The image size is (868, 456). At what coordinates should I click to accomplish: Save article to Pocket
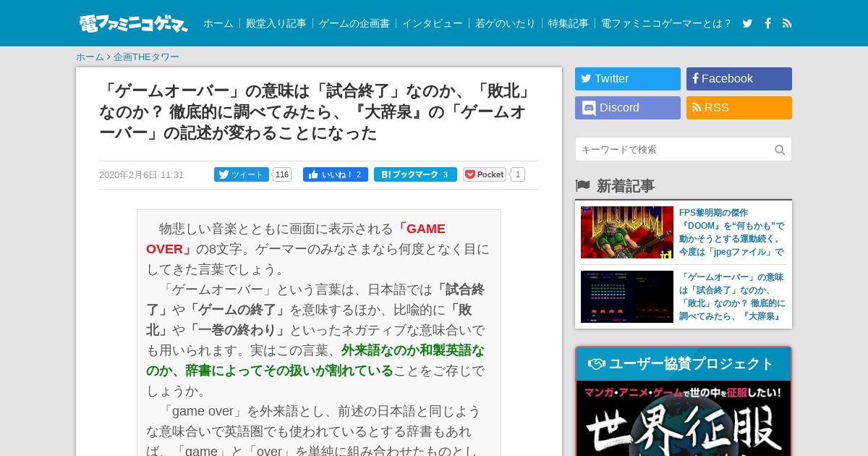(485, 174)
